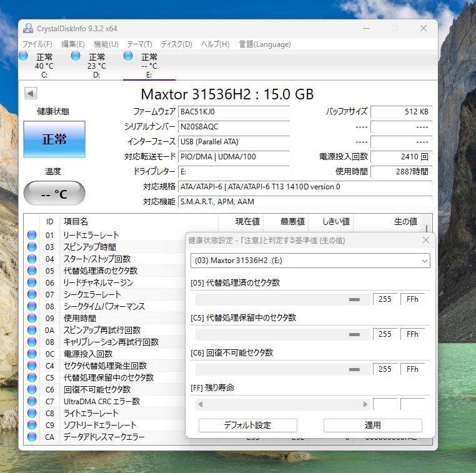Click the シリアルナンバー field N20S8AQC

click(234, 127)
